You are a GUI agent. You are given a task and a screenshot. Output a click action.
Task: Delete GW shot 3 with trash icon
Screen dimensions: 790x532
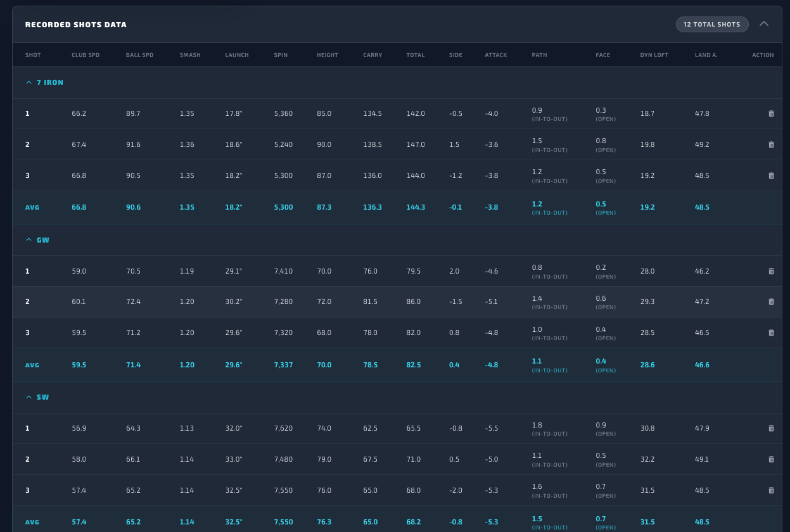click(x=771, y=332)
